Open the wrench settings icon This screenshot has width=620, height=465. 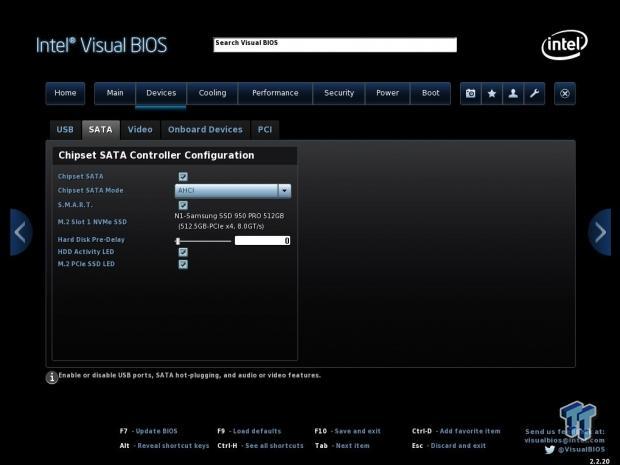534,93
